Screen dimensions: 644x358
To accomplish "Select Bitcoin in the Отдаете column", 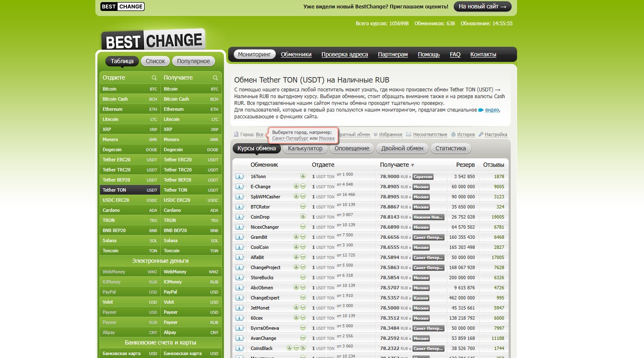I will (130, 89).
